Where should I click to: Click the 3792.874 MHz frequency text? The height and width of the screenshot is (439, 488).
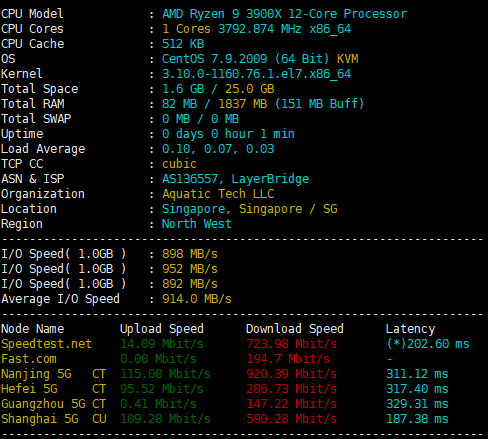[260, 29]
